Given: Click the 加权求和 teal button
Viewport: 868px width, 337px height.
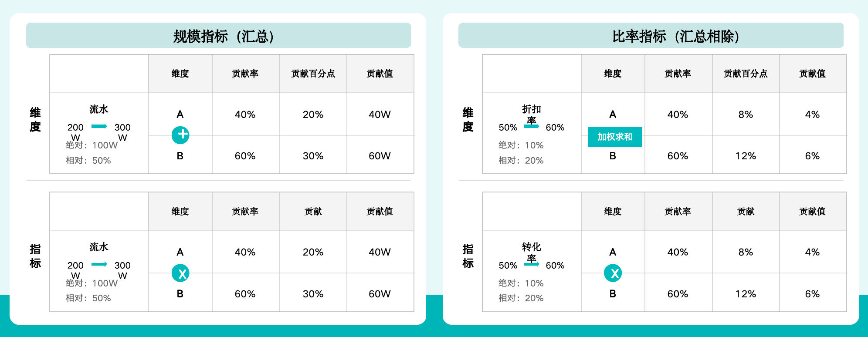Looking at the screenshot, I should pyautogui.click(x=615, y=137).
